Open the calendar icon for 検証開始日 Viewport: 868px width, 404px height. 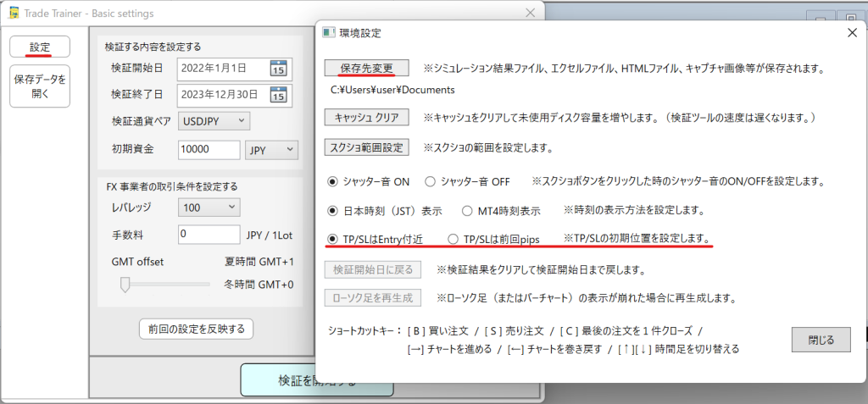tap(278, 69)
